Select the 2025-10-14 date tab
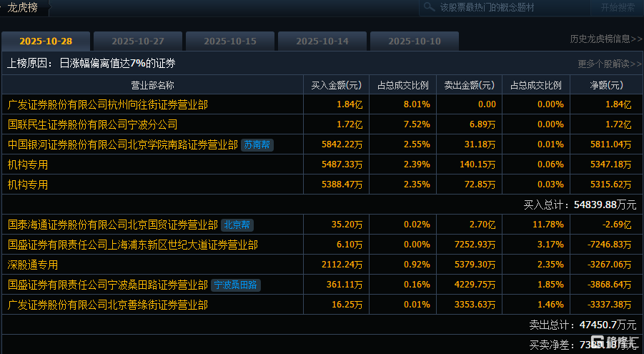 coord(322,41)
